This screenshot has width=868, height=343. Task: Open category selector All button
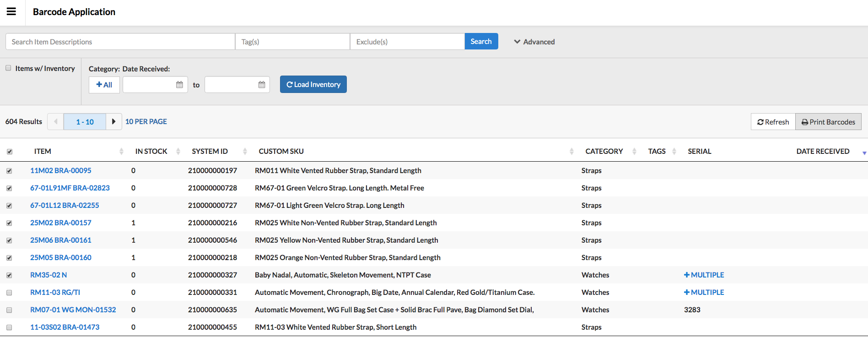[x=104, y=85]
